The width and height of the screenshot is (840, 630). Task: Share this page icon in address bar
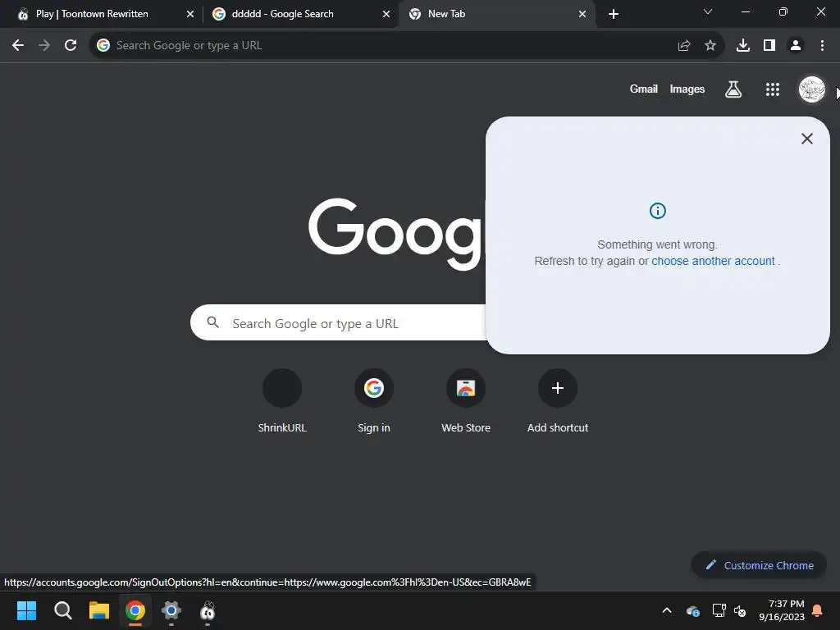click(x=683, y=46)
